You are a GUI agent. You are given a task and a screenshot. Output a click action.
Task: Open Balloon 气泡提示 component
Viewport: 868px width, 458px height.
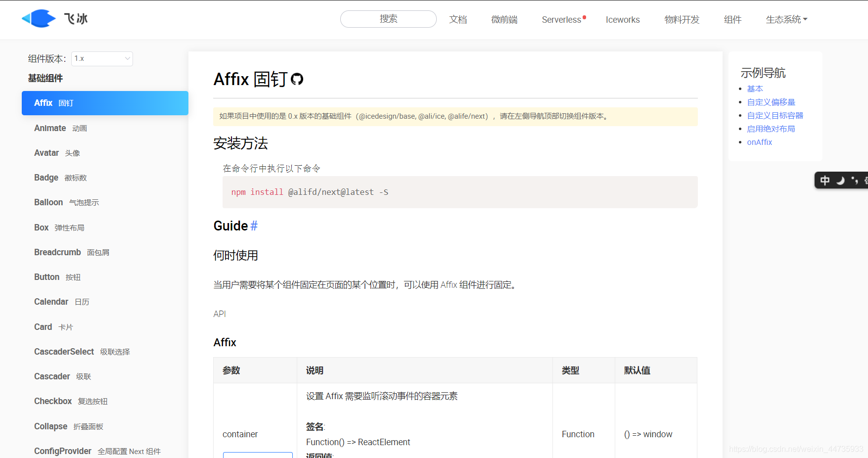click(x=66, y=202)
